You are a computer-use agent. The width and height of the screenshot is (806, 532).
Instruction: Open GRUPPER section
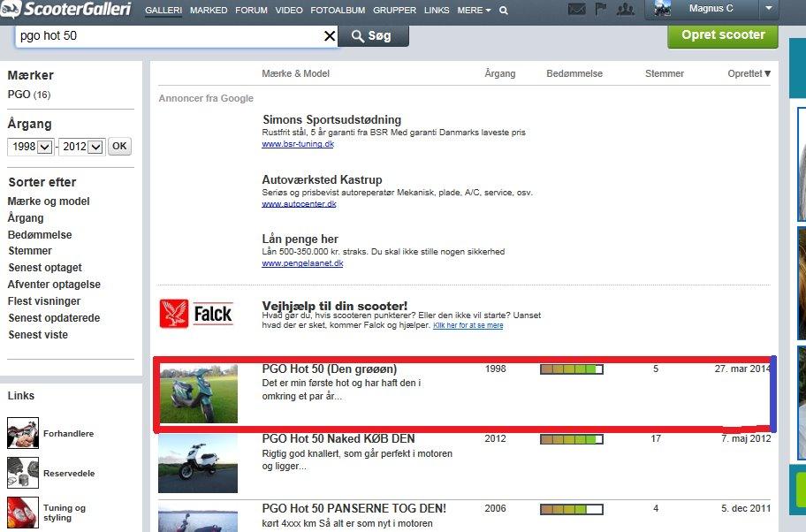pos(395,11)
